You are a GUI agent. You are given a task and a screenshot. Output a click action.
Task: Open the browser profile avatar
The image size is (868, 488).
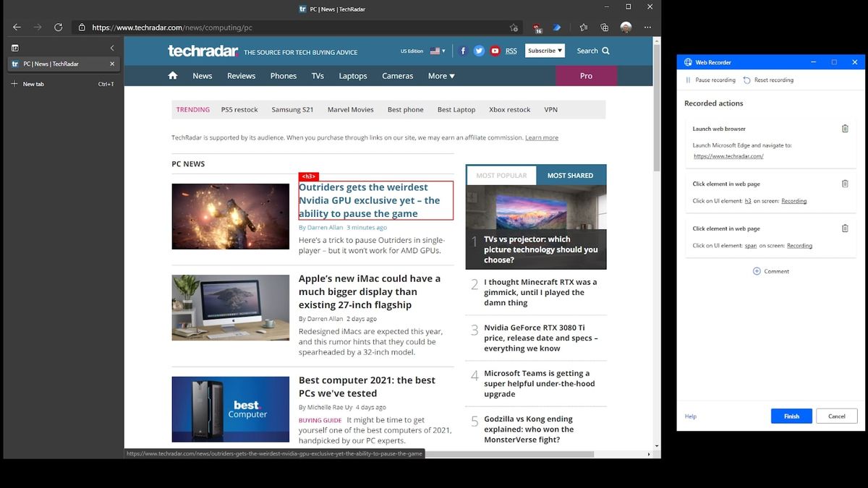coord(625,27)
